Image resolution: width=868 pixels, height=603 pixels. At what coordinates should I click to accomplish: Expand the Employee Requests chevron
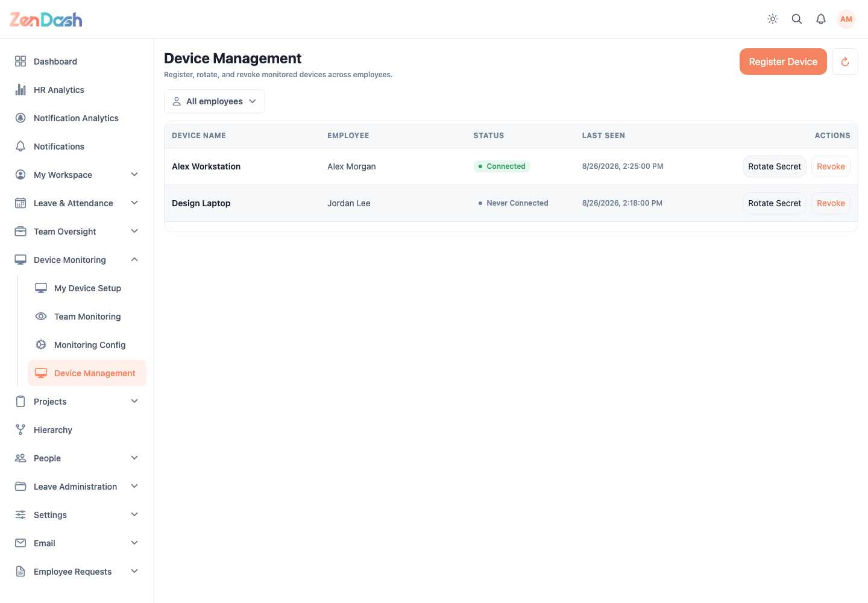pos(134,571)
